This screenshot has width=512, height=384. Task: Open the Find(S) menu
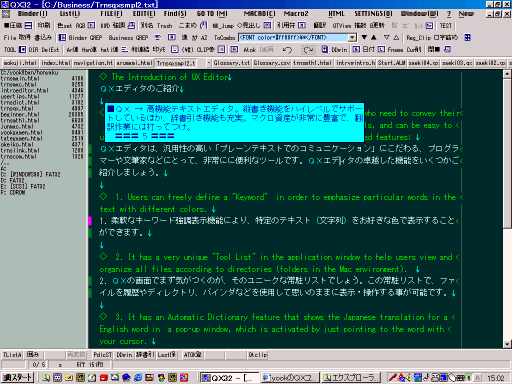175,14
